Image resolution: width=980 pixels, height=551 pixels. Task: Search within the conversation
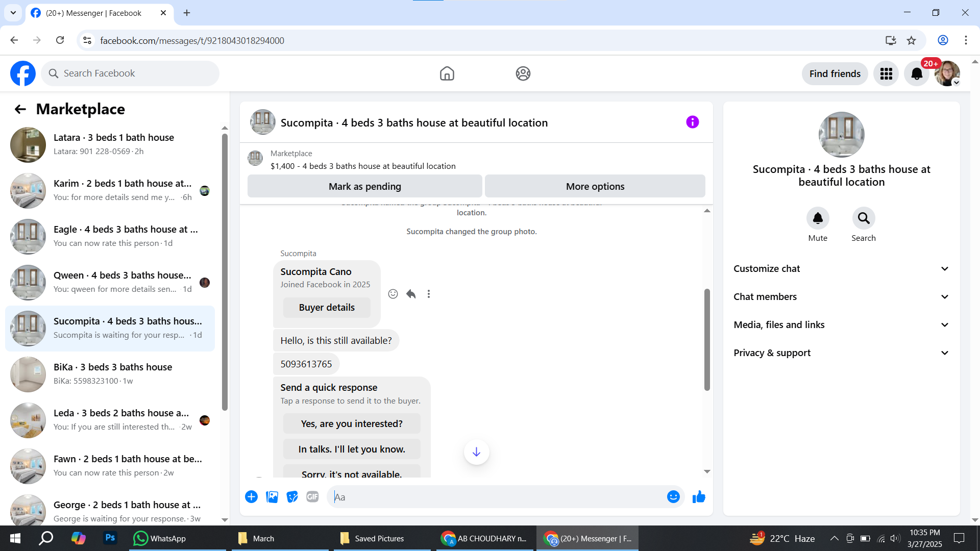pos(864,218)
